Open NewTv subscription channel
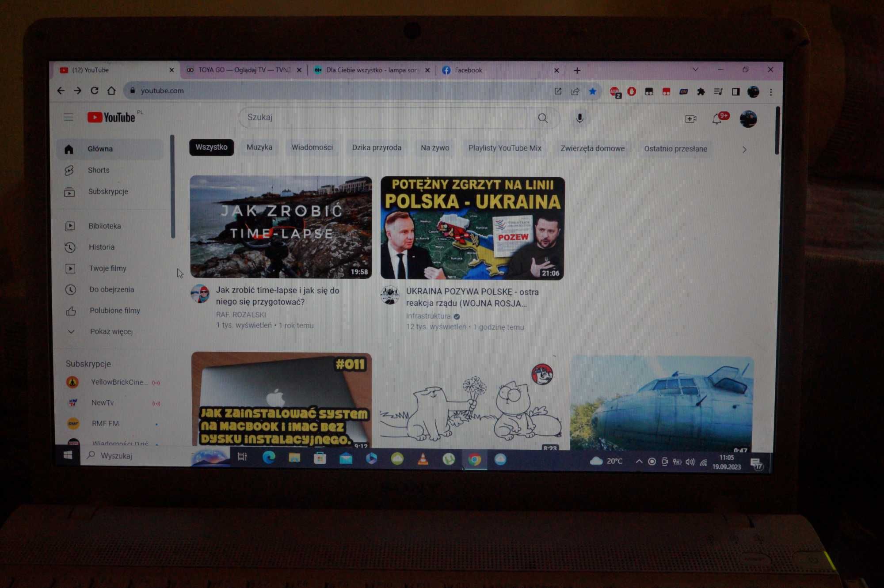The image size is (884, 588). click(113, 403)
